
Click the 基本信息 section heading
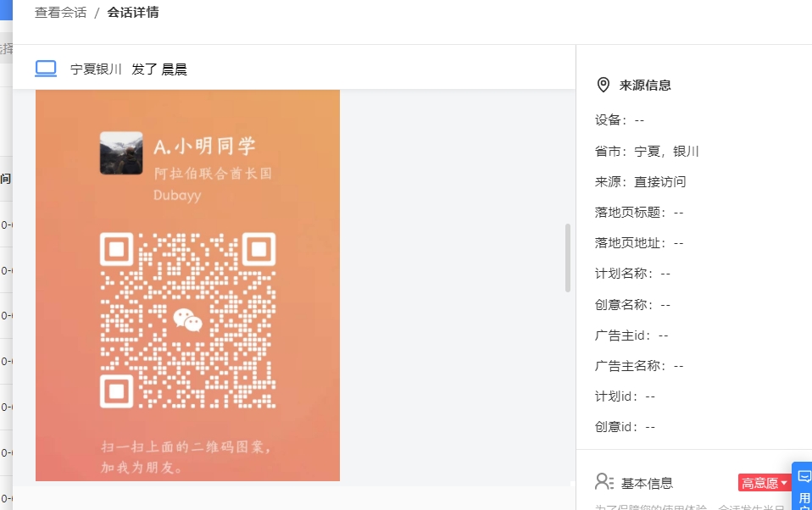click(x=647, y=483)
